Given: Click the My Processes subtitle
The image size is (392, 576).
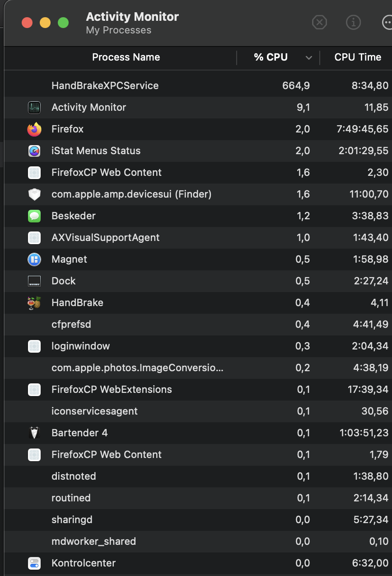Looking at the screenshot, I should pos(118,30).
